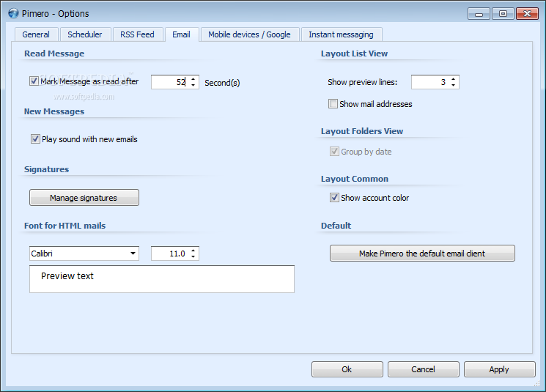Click the Pimero globe title bar icon
This screenshot has width=546, height=392.
click(x=13, y=14)
